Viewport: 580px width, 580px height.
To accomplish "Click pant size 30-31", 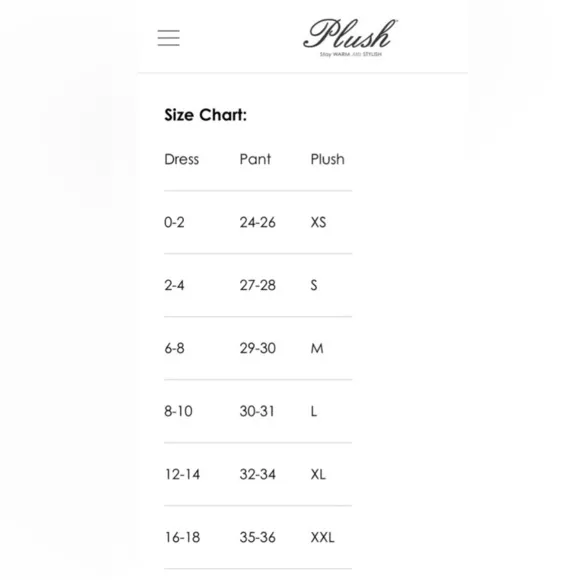I will [257, 411].
